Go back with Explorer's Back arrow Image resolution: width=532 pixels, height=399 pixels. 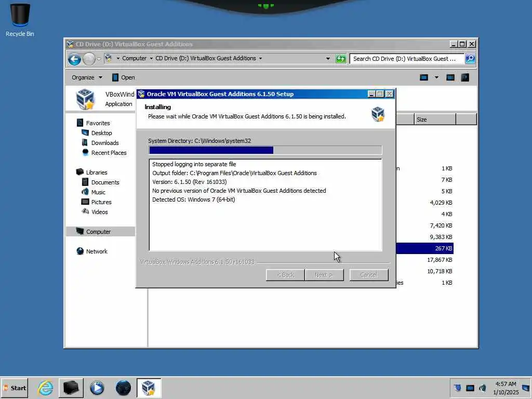(x=74, y=59)
